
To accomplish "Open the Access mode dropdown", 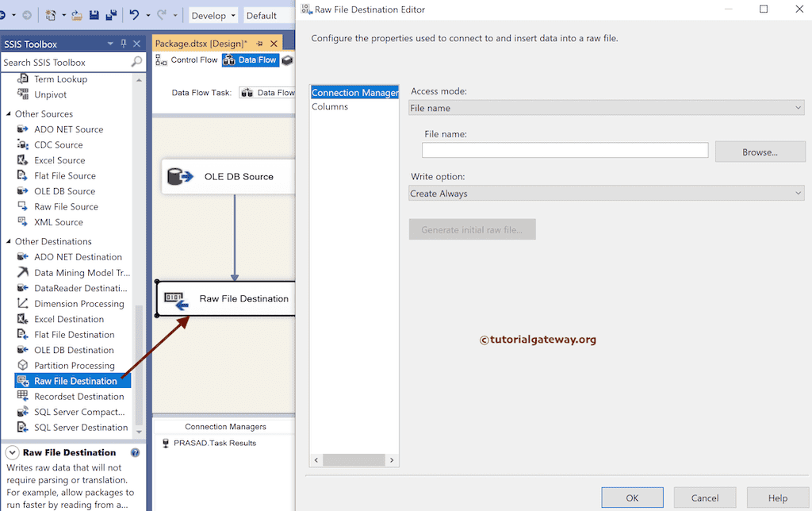I will pyautogui.click(x=798, y=107).
